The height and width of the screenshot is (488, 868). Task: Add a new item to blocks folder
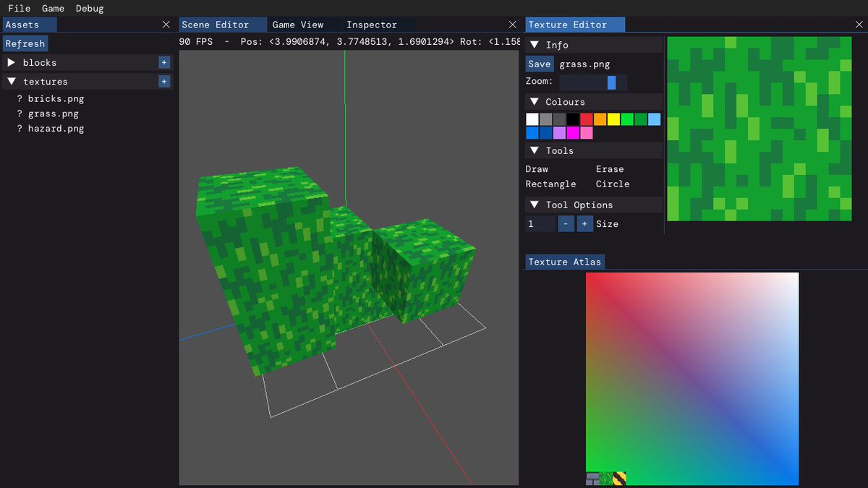pyautogui.click(x=164, y=63)
